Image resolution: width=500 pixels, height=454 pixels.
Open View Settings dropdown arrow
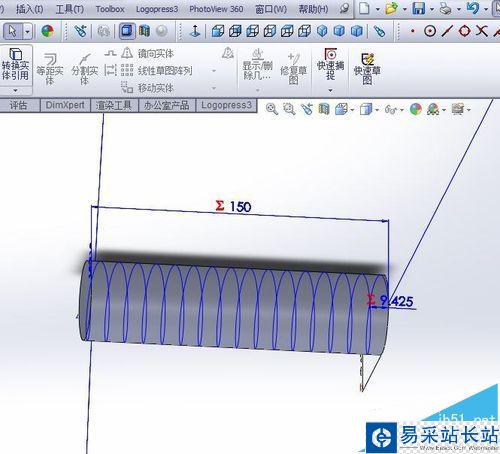pos(468,110)
